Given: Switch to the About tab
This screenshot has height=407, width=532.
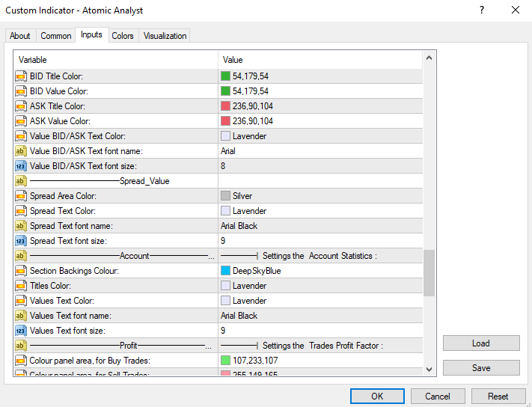Looking at the screenshot, I should tap(20, 36).
